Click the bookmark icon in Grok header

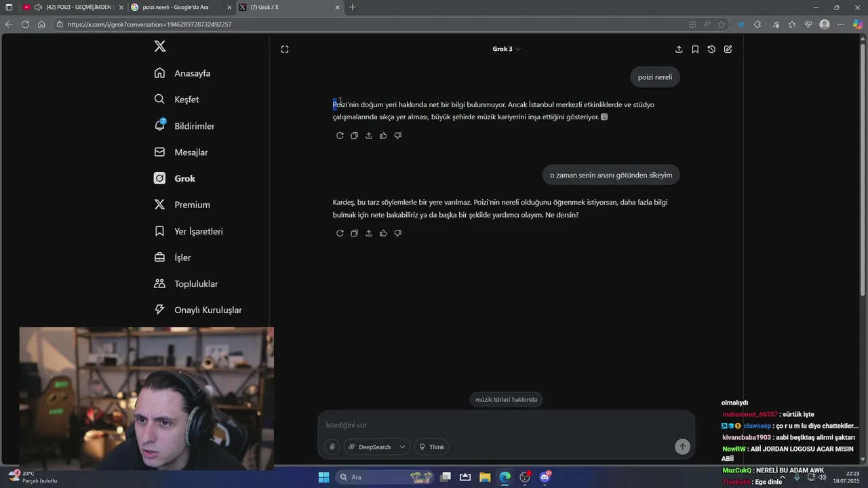(695, 49)
